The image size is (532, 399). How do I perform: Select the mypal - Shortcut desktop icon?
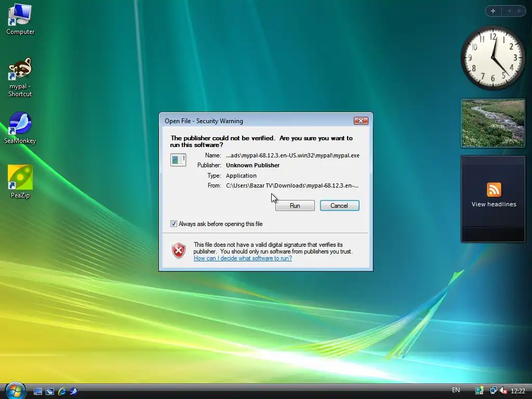pyautogui.click(x=20, y=77)
